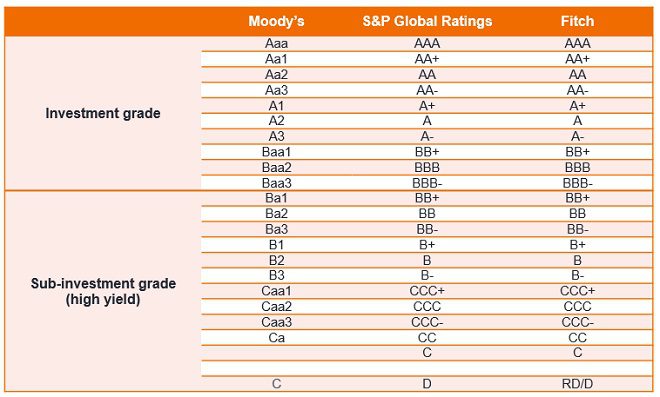The image size is (660, 397).
Task: Select the Aaa cell under Moody's
Action: tap(276, 43)
